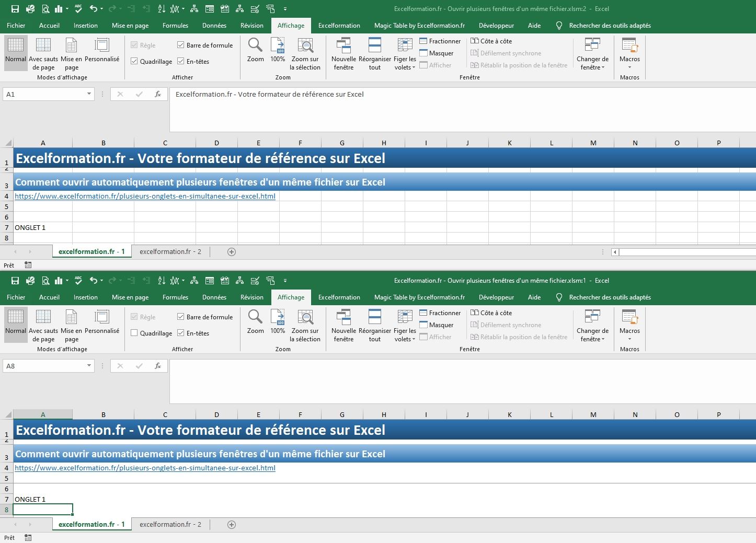This screenshot has height=543, width=756.
Task: Click Select All corner in bottom window
Action: [8, 414]
